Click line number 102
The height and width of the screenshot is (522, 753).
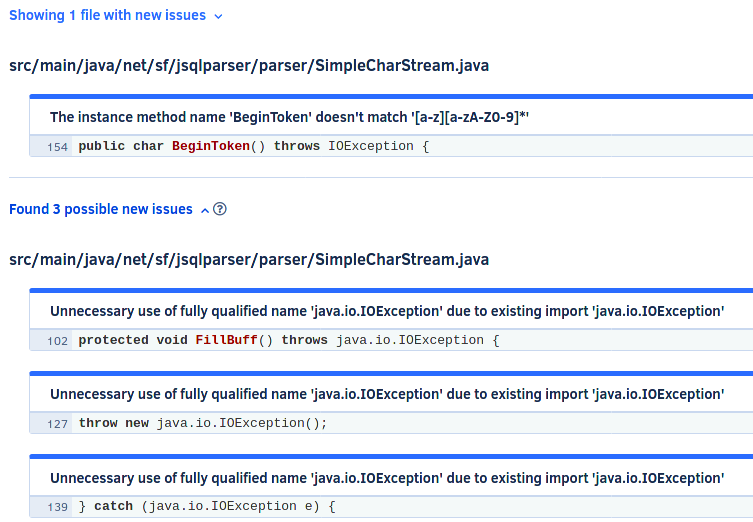pyautogui.click(x=57, y=341)
